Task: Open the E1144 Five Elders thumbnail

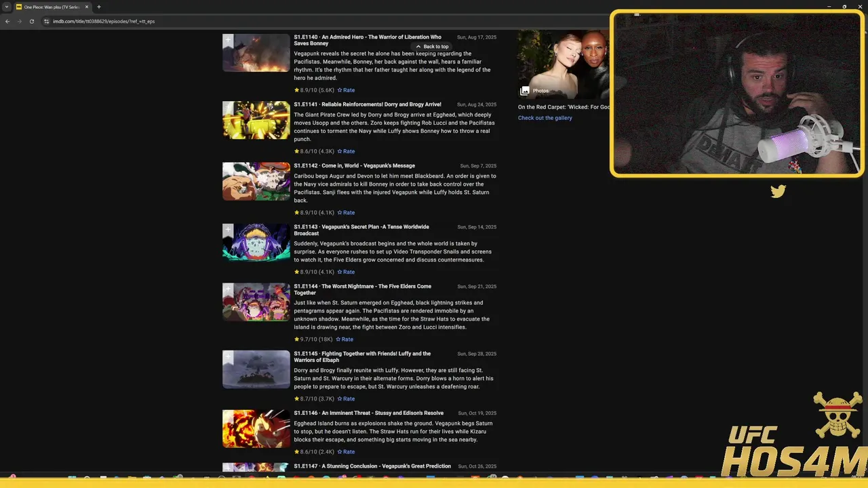Action: click(x=256, y=302)
